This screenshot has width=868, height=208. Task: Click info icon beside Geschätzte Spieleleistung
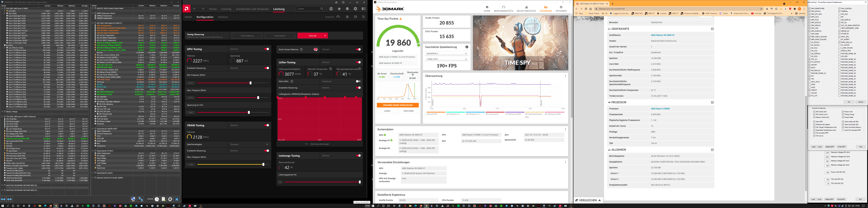pyautogui.click(x=467, y=47)
